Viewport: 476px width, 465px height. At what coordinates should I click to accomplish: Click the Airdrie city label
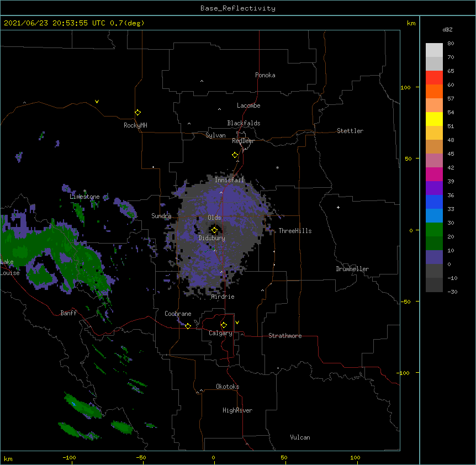[223, 297]
